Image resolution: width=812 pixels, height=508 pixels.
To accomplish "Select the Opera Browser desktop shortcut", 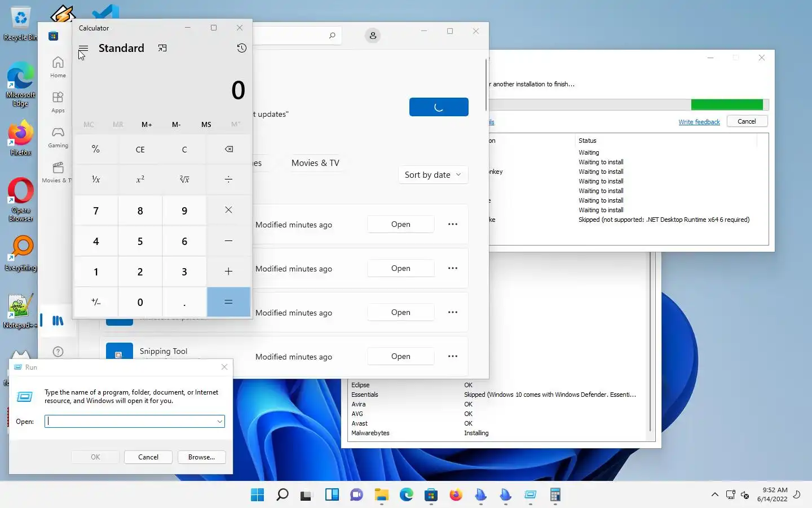I will (21, 200).
